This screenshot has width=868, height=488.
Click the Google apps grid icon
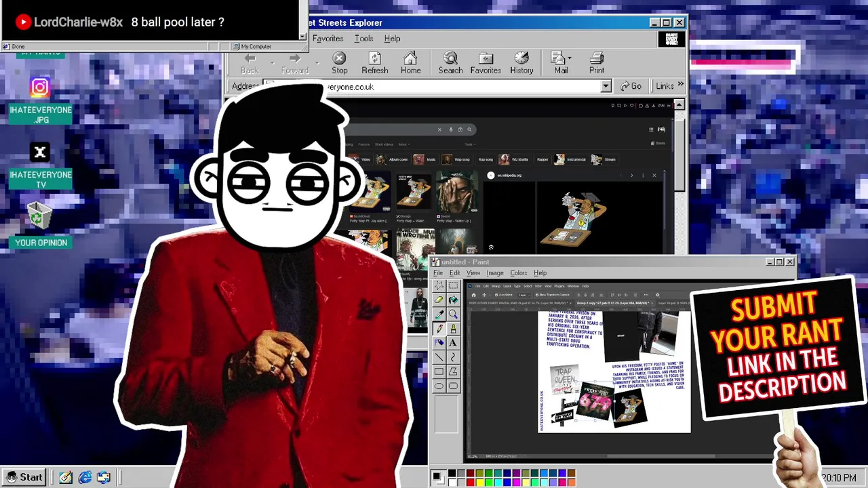click(651, 129)
